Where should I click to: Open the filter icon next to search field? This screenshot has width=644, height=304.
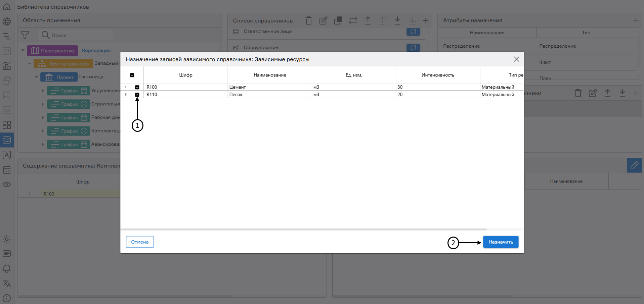click(x=25, y=35)
